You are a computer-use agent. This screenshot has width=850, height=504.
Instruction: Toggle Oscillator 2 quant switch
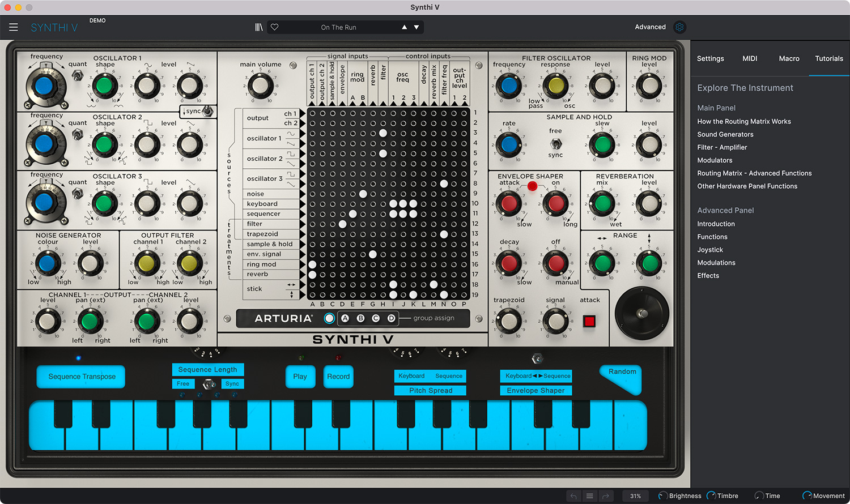click(78, 134)
